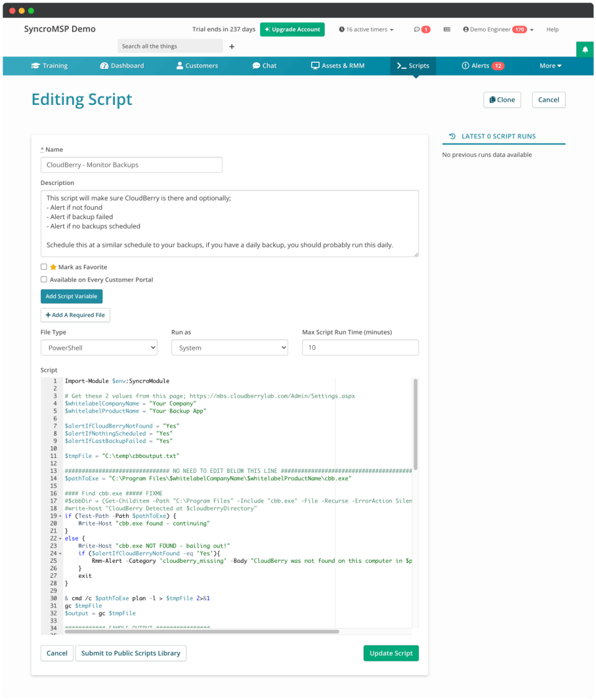The image size is (596, 700).
Task: Open the Run as System dropdown
Action: pyautogui.click(x=230, y=348)
